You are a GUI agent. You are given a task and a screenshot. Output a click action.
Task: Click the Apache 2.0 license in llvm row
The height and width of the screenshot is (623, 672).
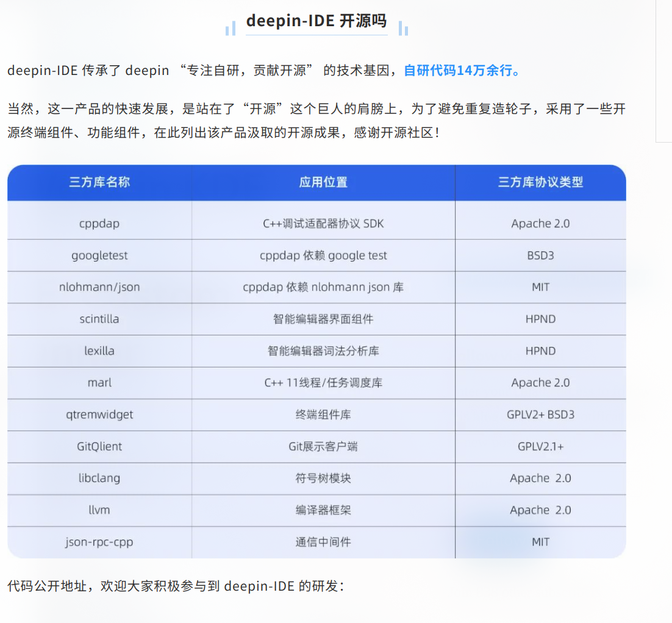click(540, 510)
